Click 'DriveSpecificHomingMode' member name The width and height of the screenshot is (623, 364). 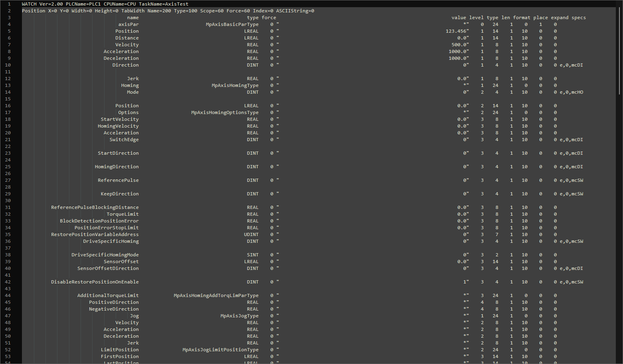[105, 255]
